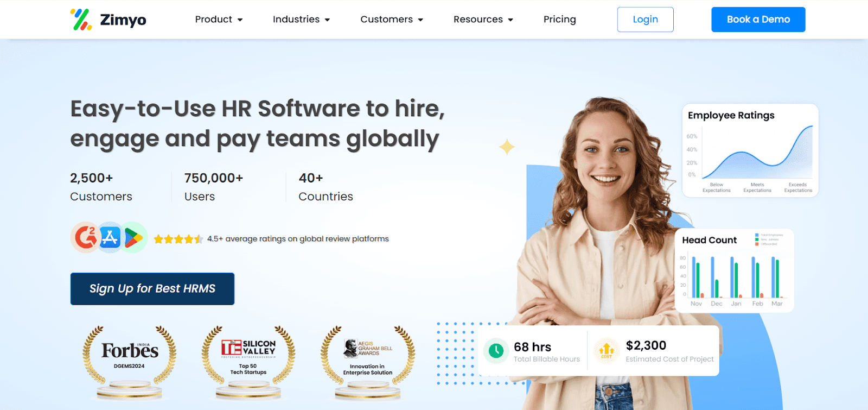The width and height of the screenshot is (868, 410).
Task: Click the yellow cost estimate icon
Action: coord(607,351)
